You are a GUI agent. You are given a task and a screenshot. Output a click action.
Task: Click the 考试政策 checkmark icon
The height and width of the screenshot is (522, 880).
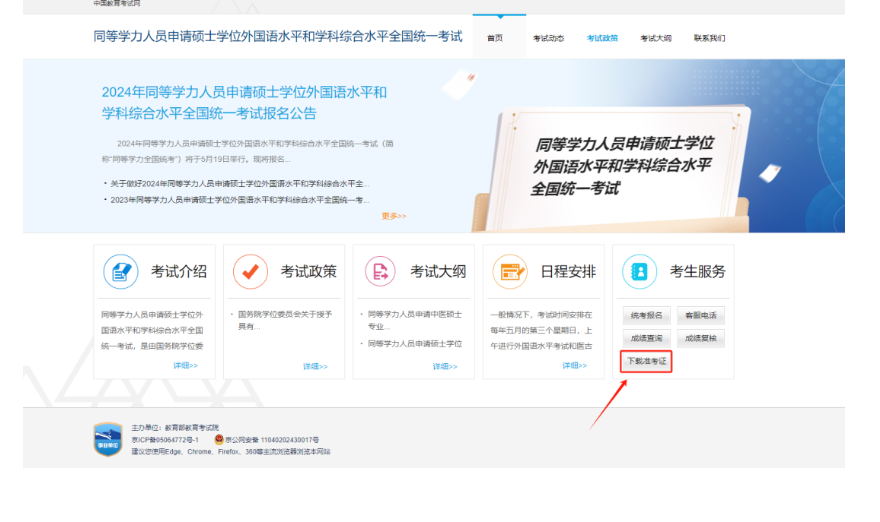(x=250, y=271)
